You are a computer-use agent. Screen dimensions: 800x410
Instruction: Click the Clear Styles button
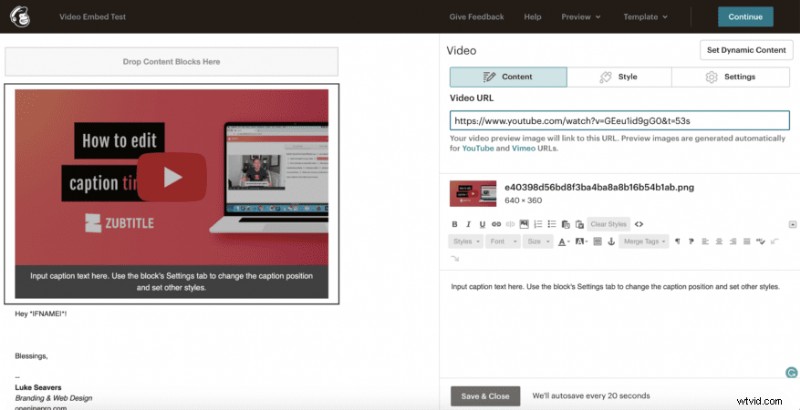coord(609,224)
